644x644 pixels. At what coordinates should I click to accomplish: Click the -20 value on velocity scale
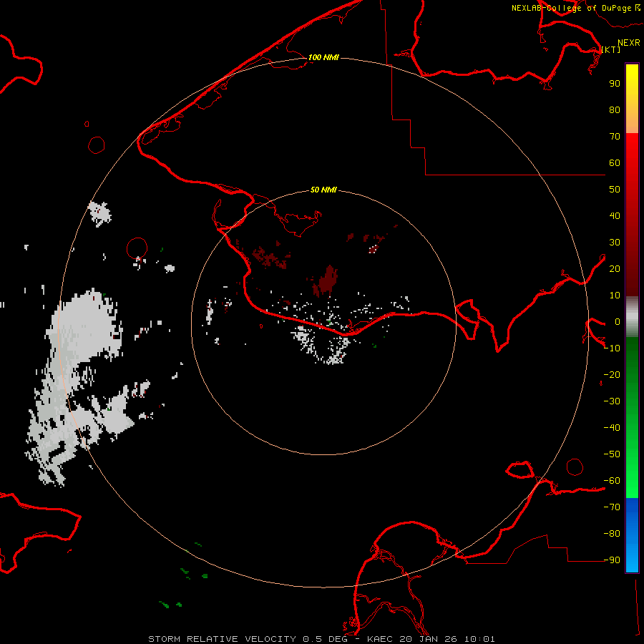[612, 375]
